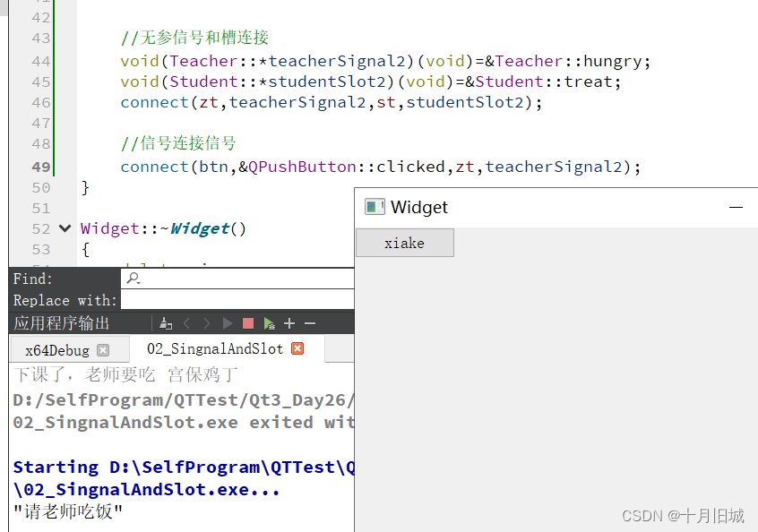Close the x64Debug output tab
758x532 pixels.
point(103,350)
